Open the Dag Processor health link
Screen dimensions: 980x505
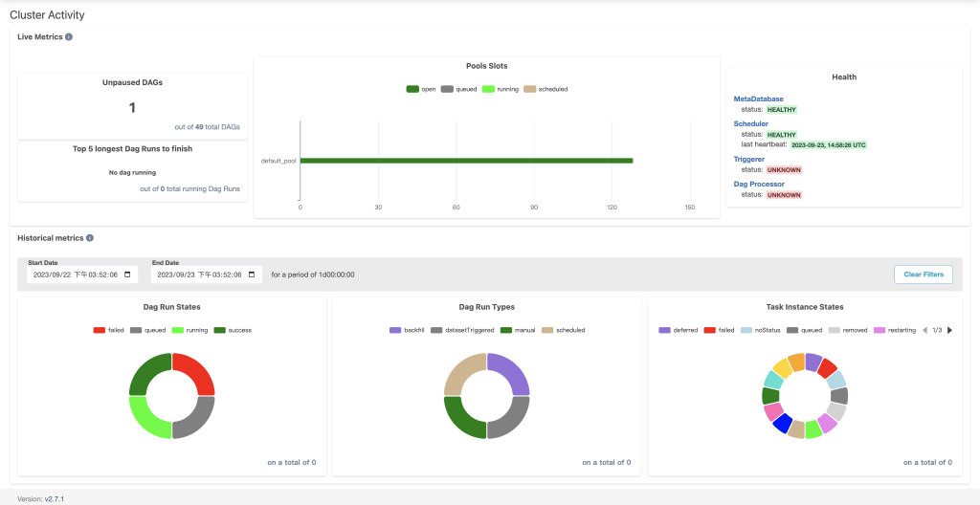(759, 184)
